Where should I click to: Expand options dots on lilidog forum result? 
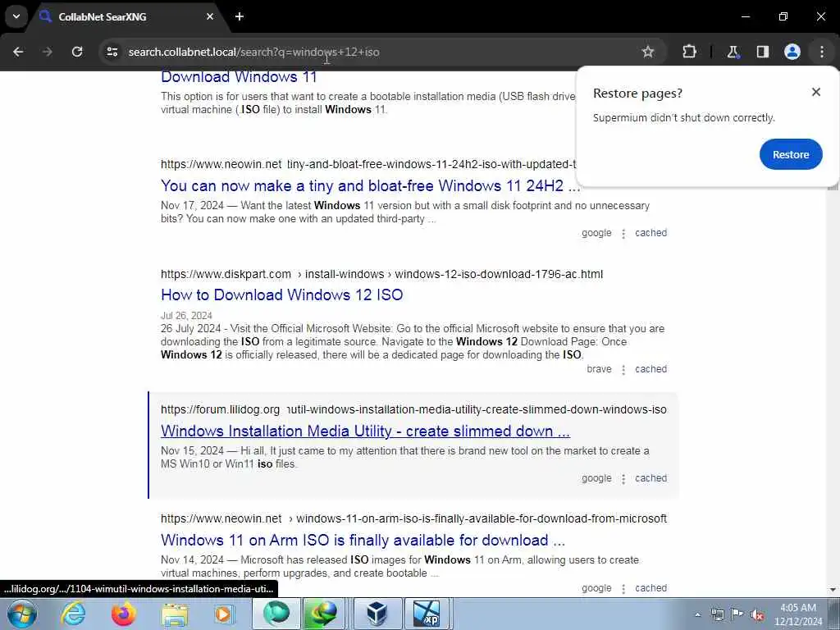pos(623,479)
